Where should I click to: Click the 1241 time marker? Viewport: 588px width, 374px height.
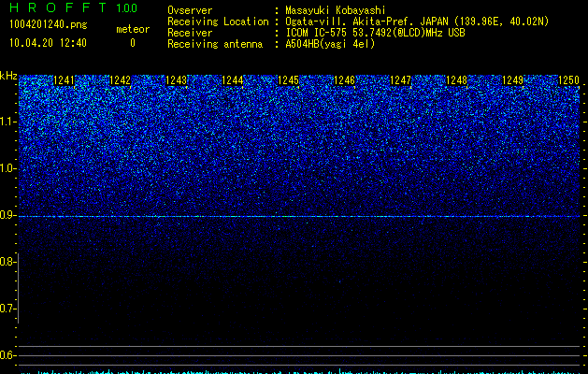tap(65, 80)
